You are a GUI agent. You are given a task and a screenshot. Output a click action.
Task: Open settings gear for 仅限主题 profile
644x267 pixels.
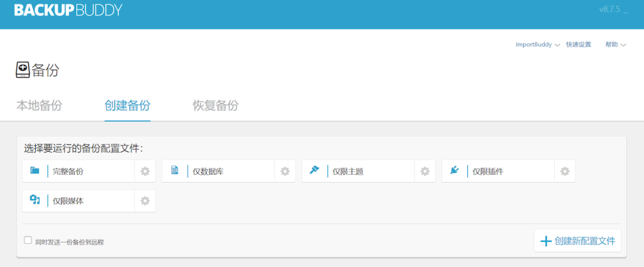(x=425, y=171)
